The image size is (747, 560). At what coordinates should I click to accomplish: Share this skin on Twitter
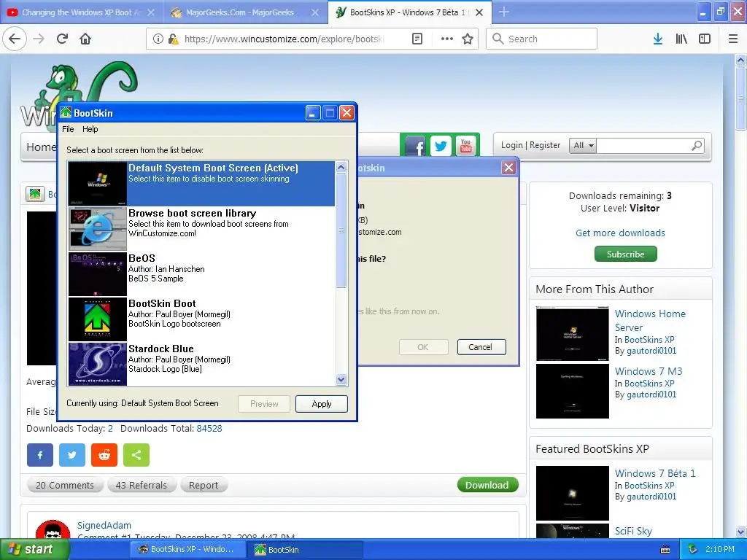(x=72, y=455)
